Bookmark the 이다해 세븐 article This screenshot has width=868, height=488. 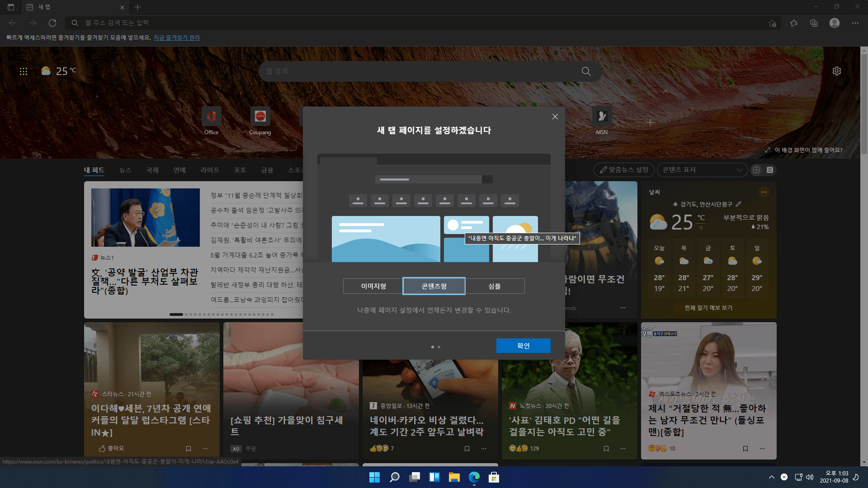click(x=189, y=449)
